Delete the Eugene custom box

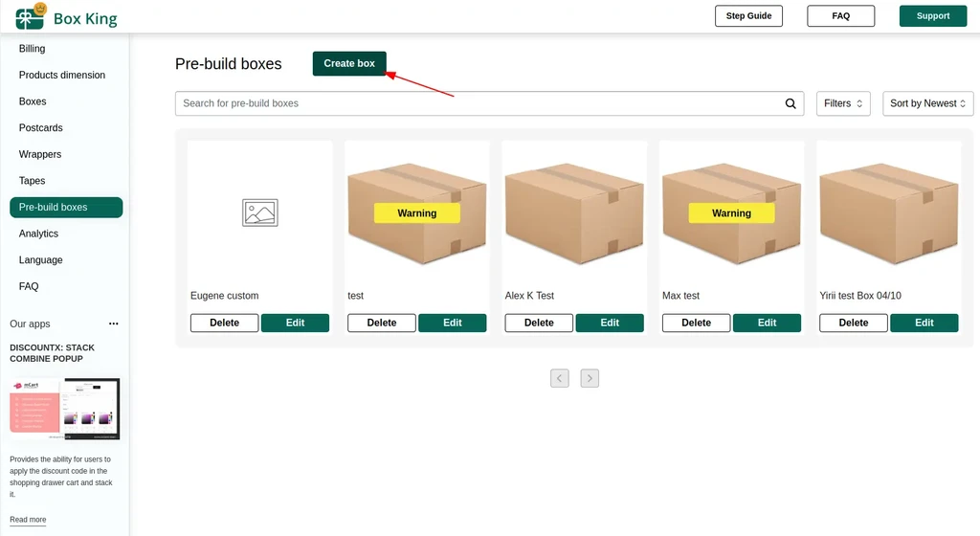pos(224,323)
